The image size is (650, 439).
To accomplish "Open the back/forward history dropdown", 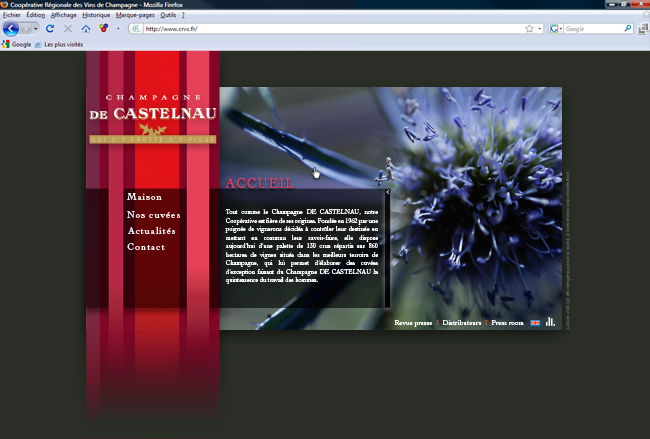I will [36, 29].
